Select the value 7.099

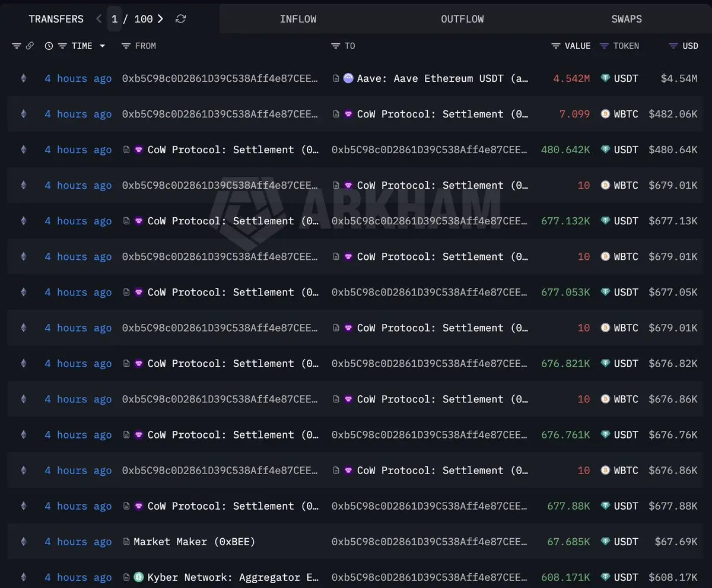[575, 114]
